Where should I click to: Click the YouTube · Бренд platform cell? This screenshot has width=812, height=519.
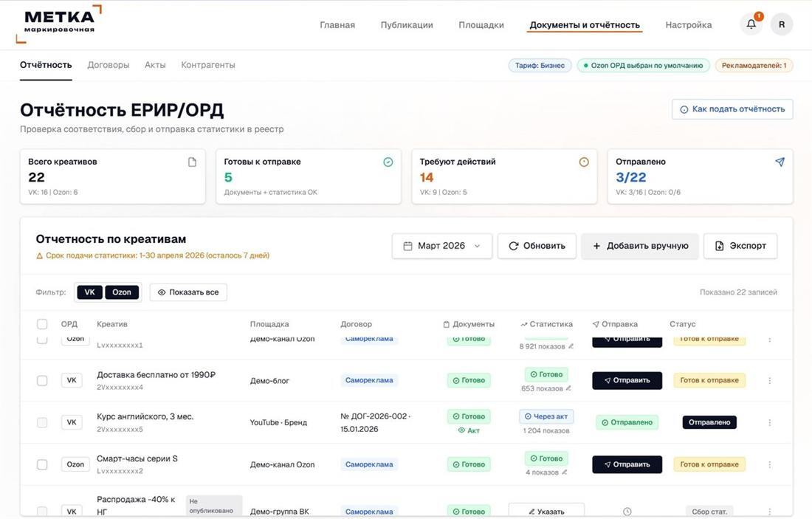(x=278, y=422)
